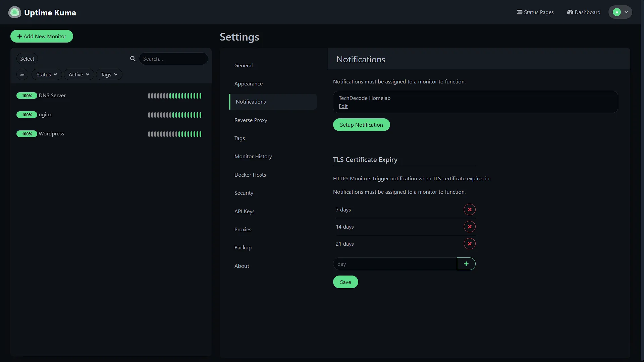Click the Wordpress 100% uptime badge

point(27,134)
